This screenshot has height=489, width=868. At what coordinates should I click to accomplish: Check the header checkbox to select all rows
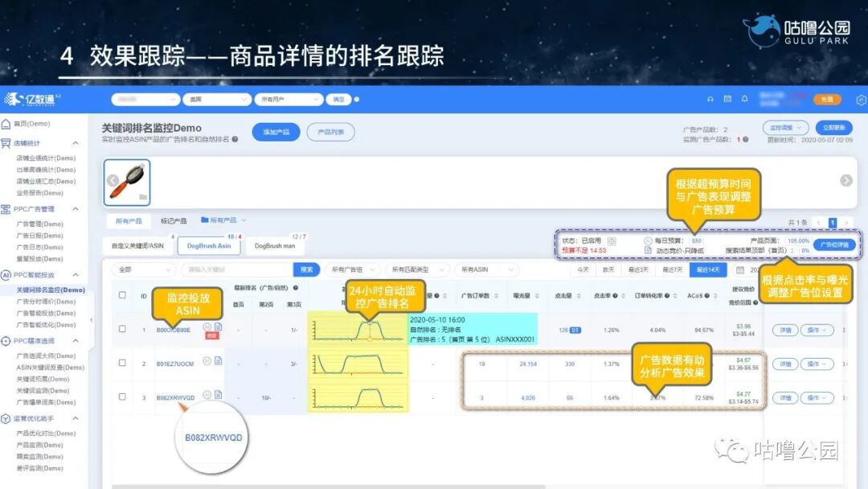pyautogui.click(x=123, y=294)
